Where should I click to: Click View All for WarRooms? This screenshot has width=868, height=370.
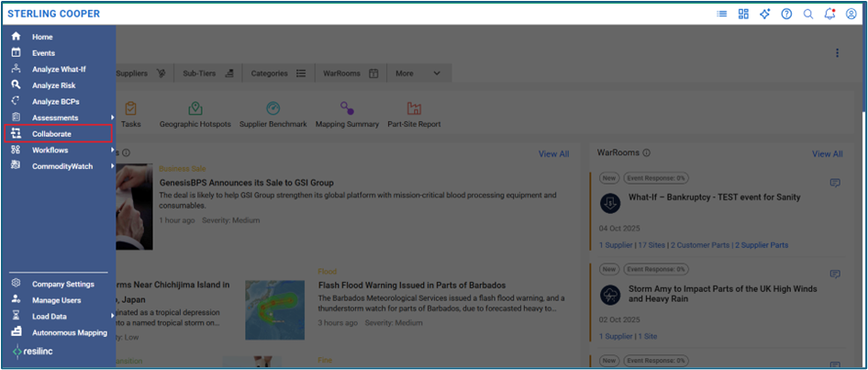click(x=827, y=154)
